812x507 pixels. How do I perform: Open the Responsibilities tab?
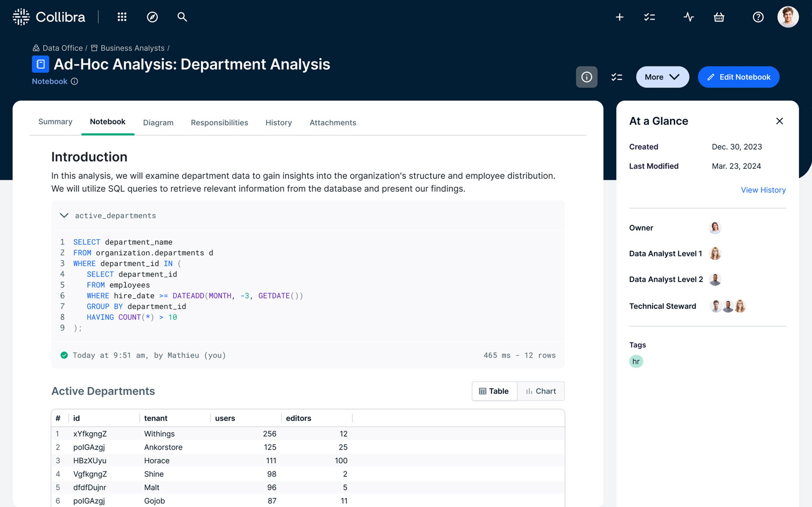tap(219, 123)
